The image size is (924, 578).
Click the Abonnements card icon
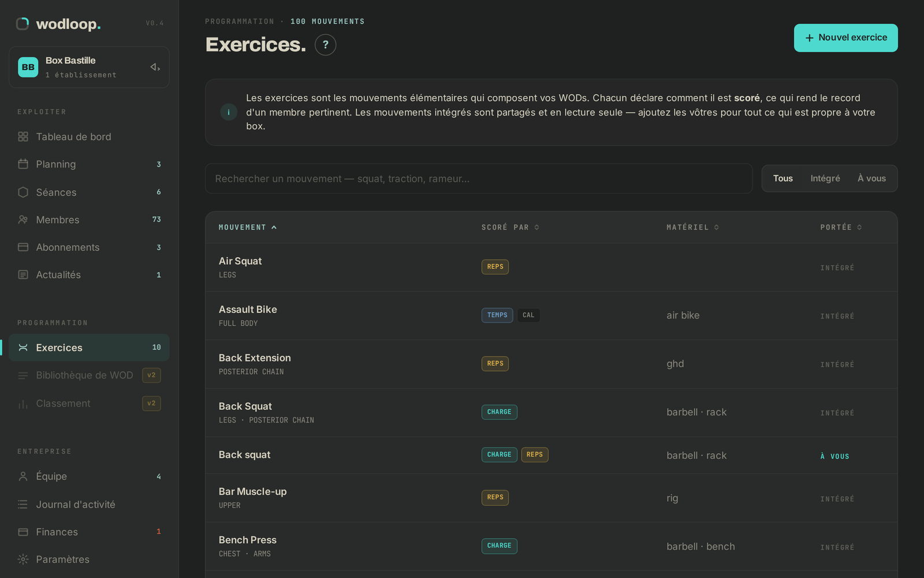(23, 247)
